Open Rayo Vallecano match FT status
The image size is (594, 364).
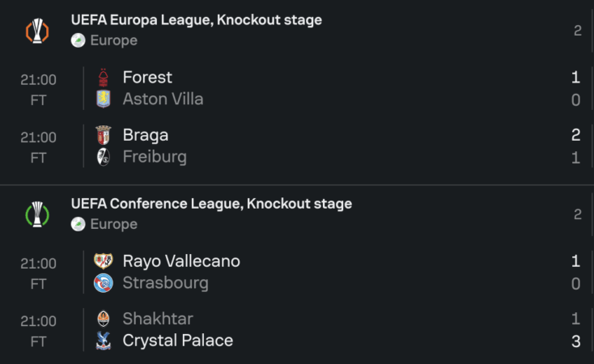(x=39, y=284)
